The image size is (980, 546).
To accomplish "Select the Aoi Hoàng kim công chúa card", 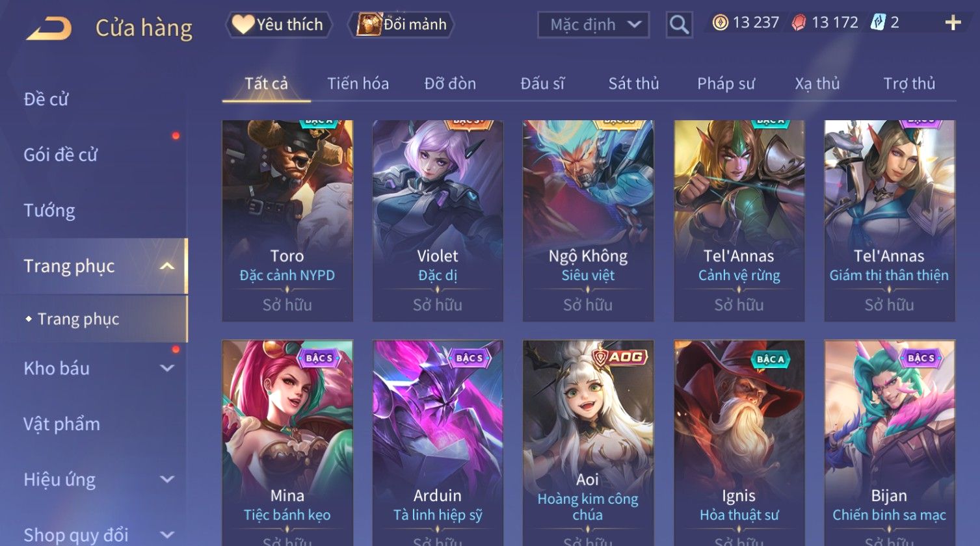I will pyautogui.click(x=588, y=442).
